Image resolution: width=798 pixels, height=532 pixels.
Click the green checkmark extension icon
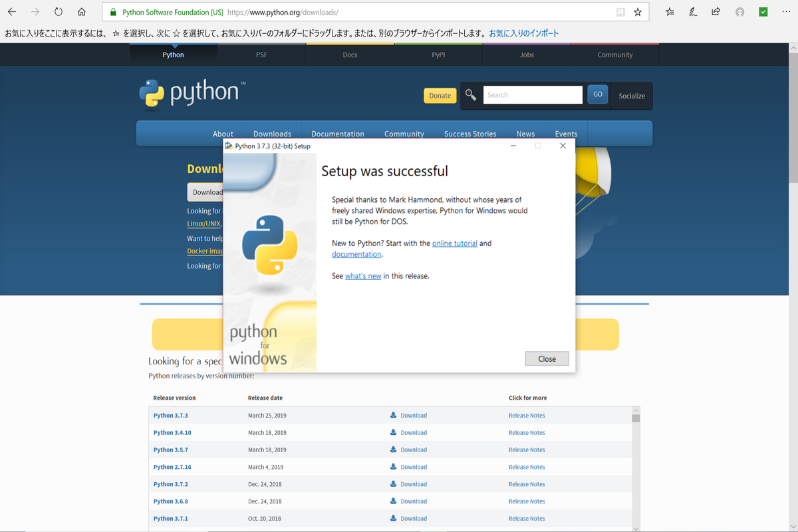click(763, 12)
